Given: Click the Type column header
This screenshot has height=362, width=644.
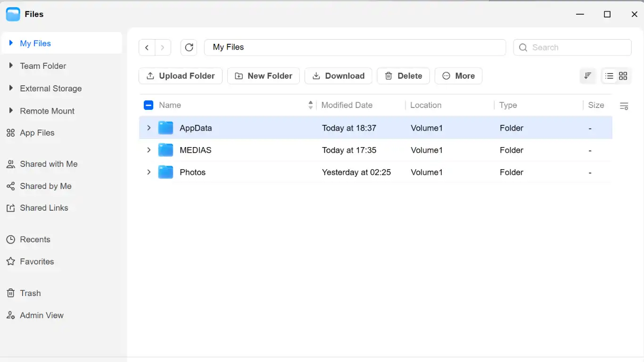Looking at the screenshot, I should [x=508, y=105].
